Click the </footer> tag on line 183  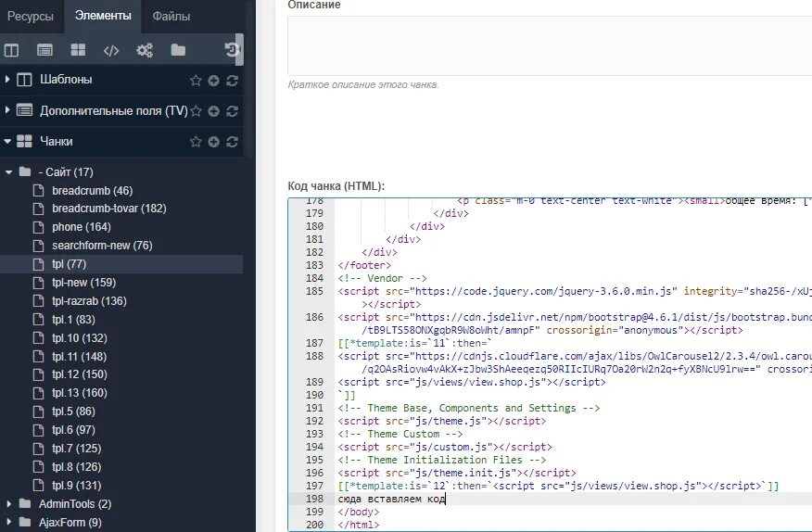[x=364, y=265]
